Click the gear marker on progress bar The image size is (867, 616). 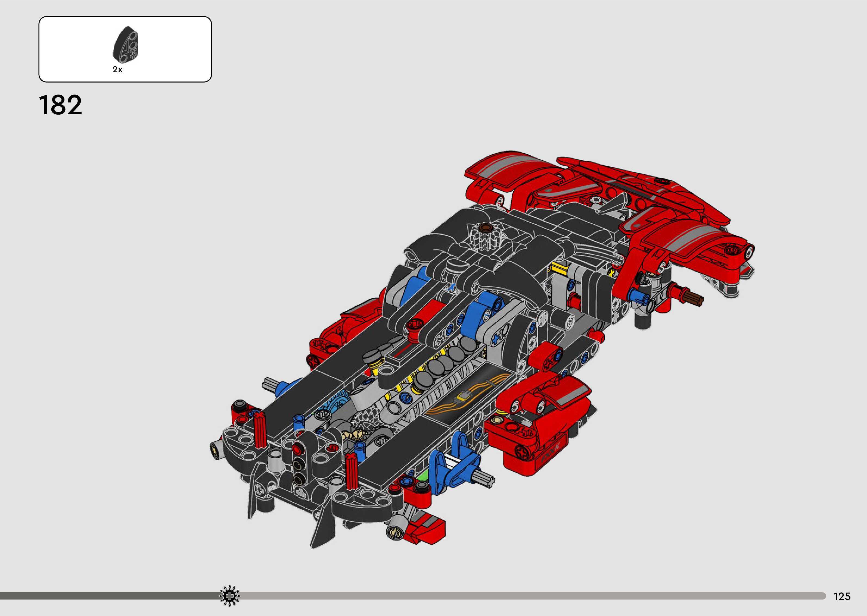tap(230, 596)
